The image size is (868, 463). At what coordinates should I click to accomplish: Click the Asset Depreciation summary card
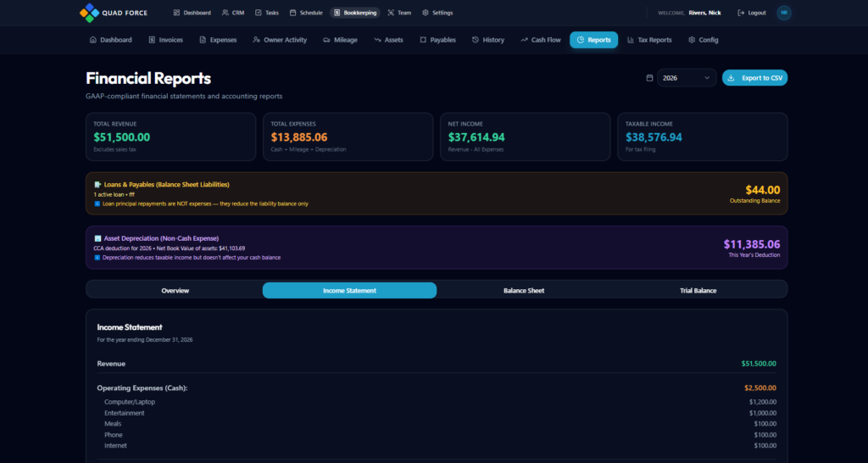point(437,247)
